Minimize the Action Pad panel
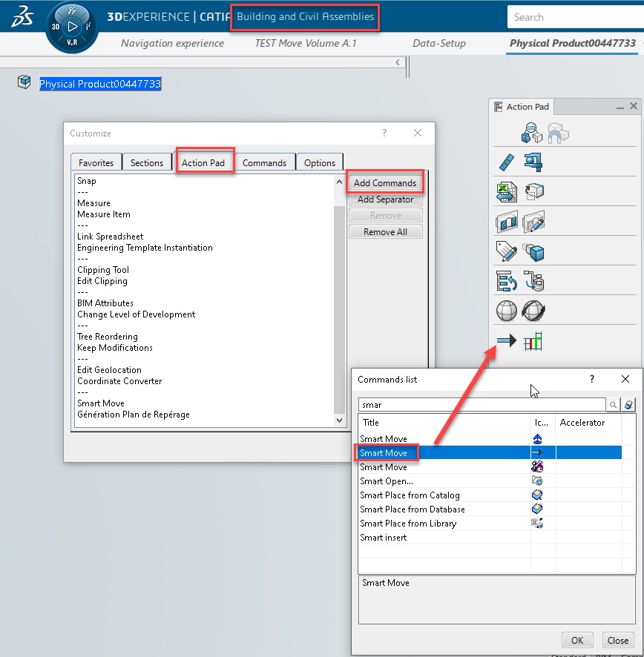 [x=620, y=108]
